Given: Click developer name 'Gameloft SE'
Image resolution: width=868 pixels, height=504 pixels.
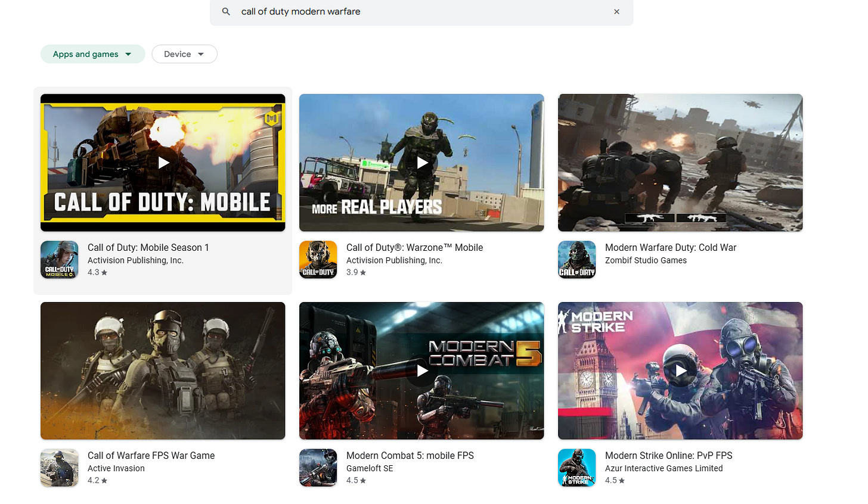Looking at the screenshot, I should point(370,468).
